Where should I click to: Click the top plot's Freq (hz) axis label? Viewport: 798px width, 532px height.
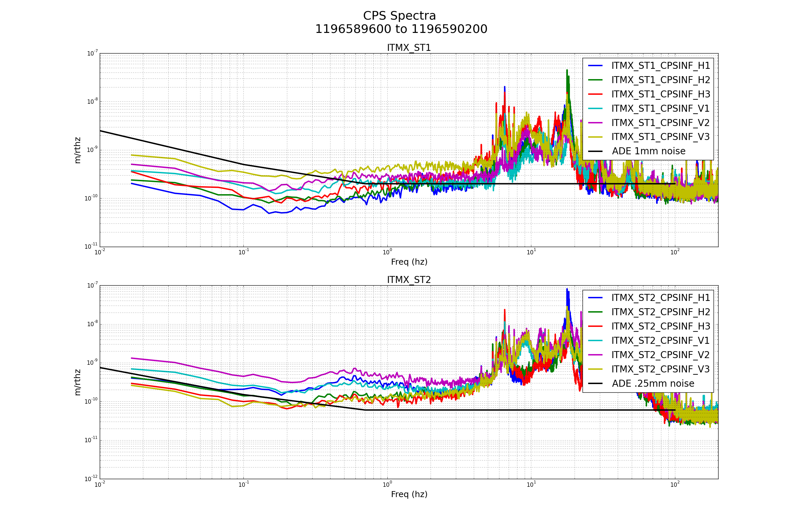click(409, 262)
